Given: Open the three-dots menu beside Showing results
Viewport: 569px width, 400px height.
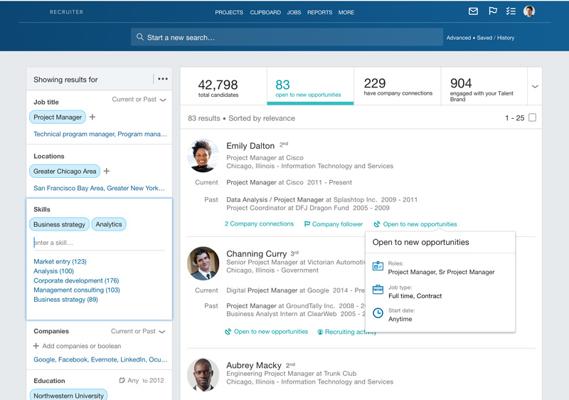Looking at the screenshot, I should tap(163, 79).
